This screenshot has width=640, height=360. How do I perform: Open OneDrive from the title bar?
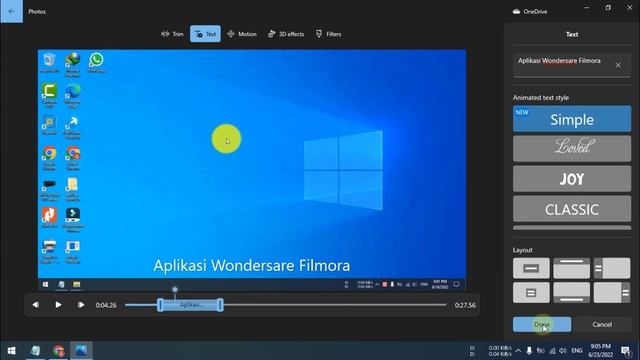click(530, 11)
